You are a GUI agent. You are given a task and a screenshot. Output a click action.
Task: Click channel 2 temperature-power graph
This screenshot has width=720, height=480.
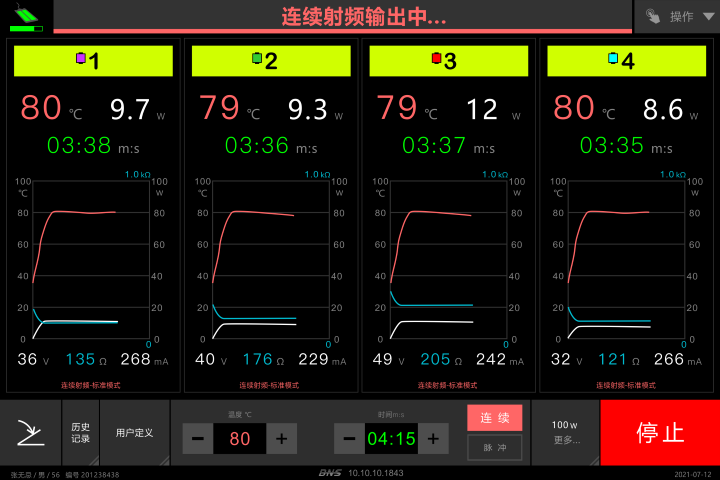271,260
